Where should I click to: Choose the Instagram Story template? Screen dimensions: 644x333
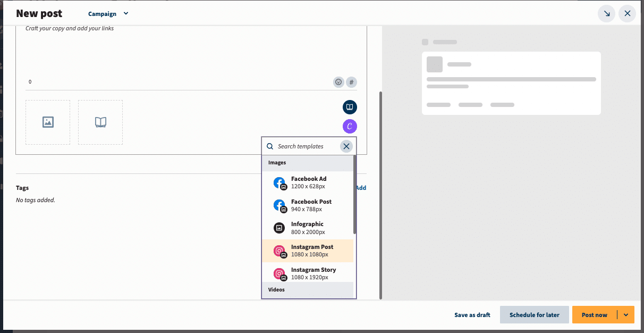[313, 273]
